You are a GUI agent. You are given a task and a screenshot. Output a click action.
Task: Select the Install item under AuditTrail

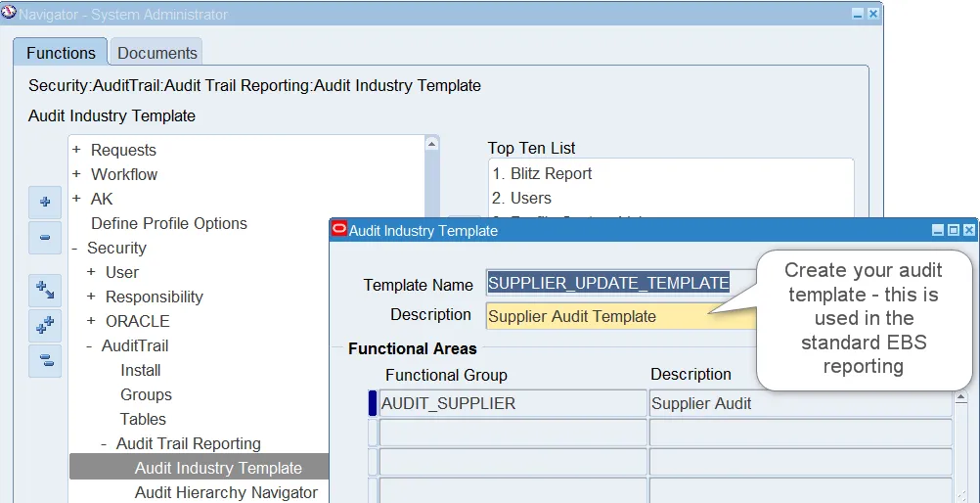141,370
